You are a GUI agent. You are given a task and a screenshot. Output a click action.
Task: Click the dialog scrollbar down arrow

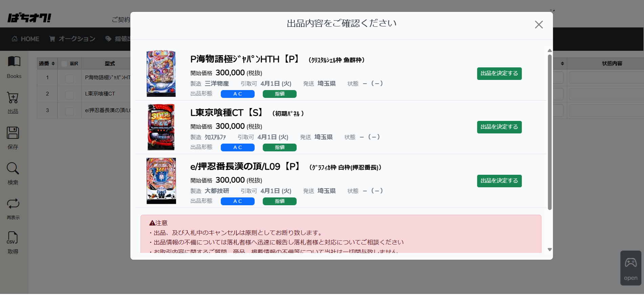pyautogui.click(x=550, y=250)
